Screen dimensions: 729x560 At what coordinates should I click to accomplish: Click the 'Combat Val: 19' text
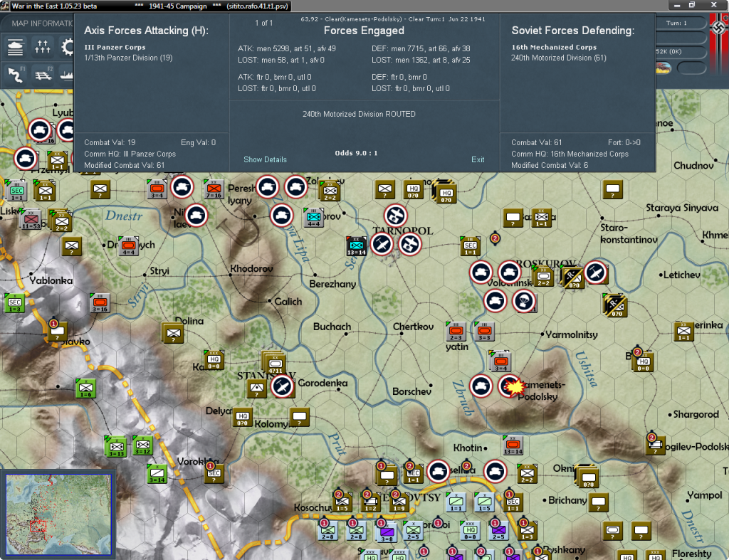[110, 142]
